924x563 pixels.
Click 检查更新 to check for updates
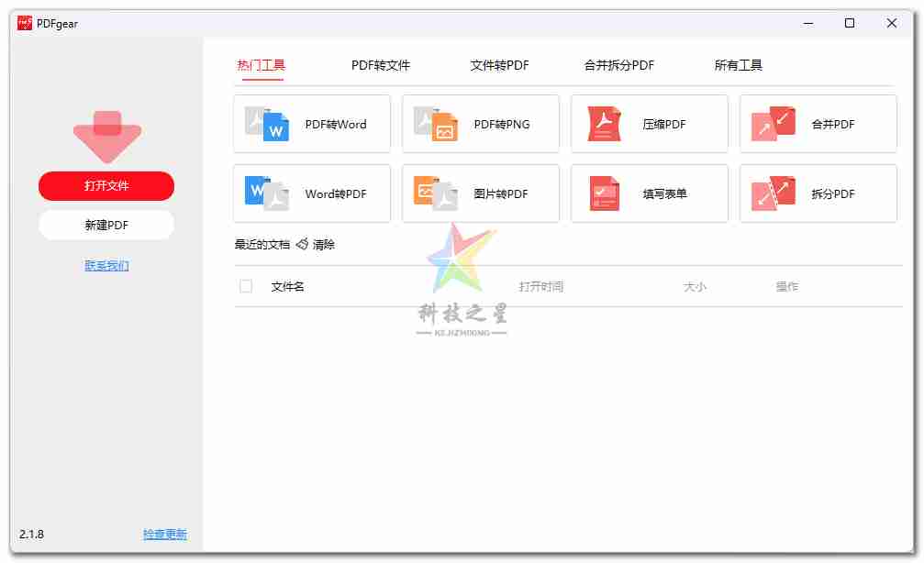[x=164, y=534]
